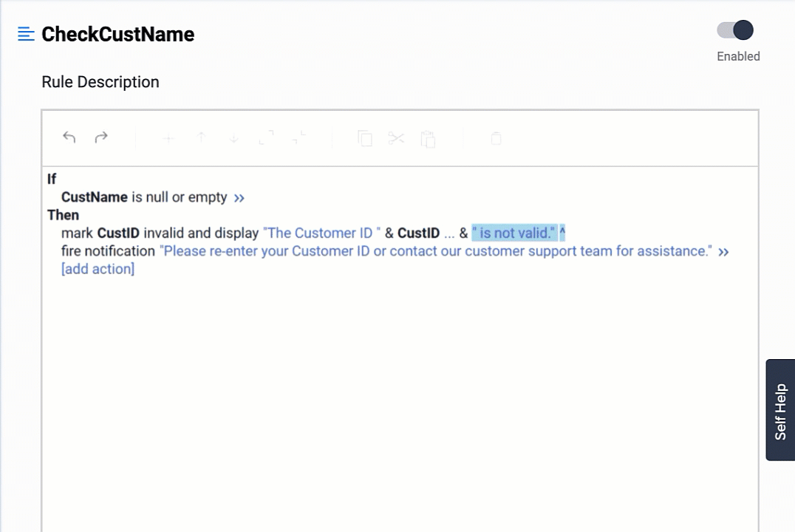Expand the chevrons after 'is null or empty'
The height and width of the screenshot is (532, 795).
click(x=239, y=198)
